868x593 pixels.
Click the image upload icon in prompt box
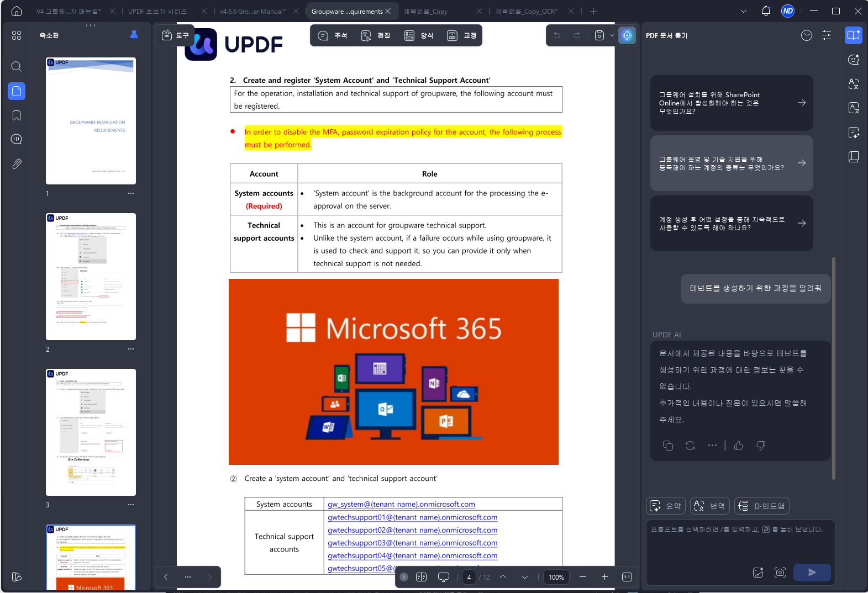pos(758,573)
